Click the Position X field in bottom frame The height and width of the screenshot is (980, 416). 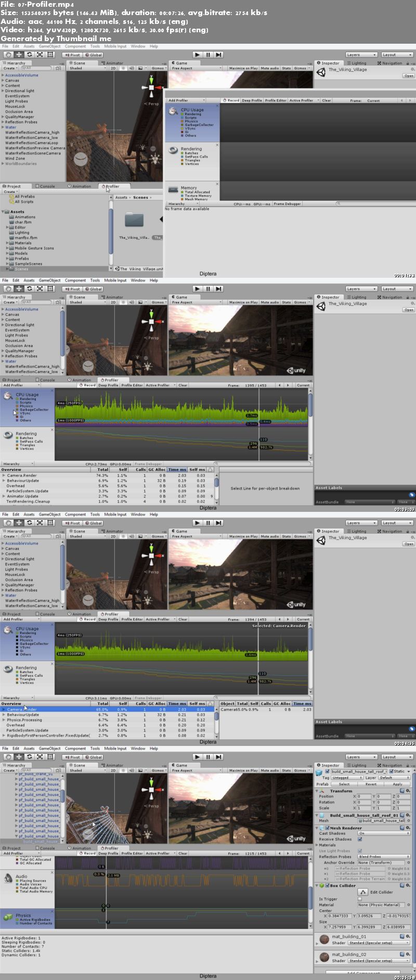pyautogui.click(x=365, y=796)
